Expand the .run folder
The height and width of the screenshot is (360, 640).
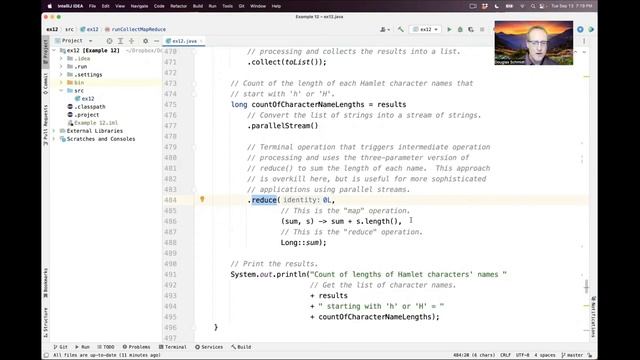pyautogui.click(x=61, y=67)
